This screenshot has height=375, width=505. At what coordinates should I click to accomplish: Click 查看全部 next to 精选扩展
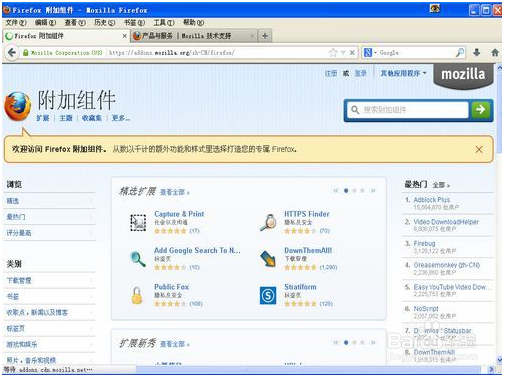pos(175,192)
